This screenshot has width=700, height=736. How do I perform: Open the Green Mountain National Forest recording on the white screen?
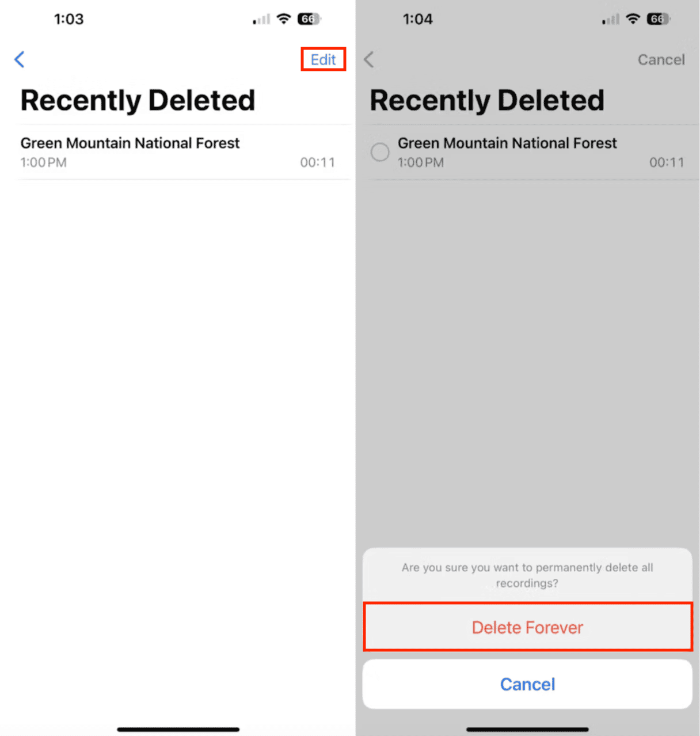point(130,143)
